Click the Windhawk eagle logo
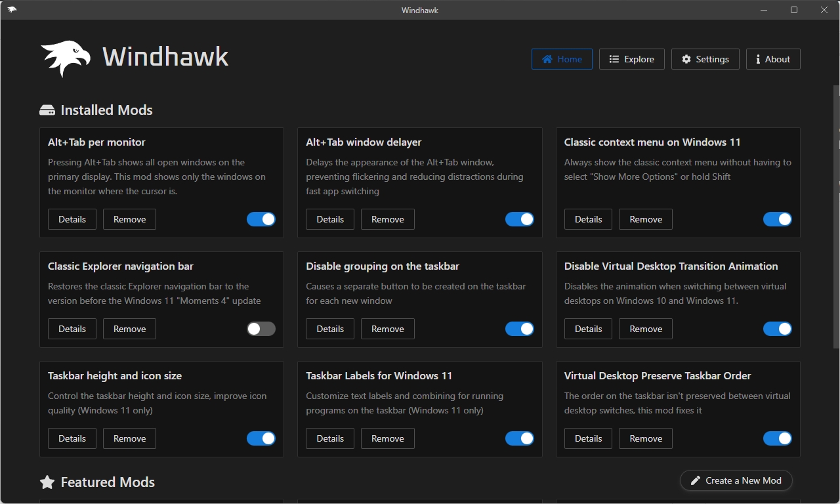The image size is (840, 504). pos(66,58)
